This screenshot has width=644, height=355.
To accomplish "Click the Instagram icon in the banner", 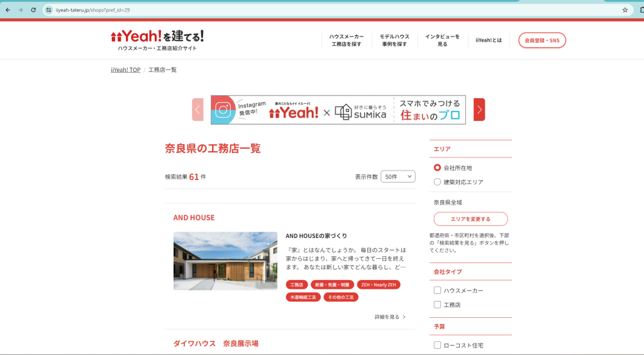I will click(223, 110).
